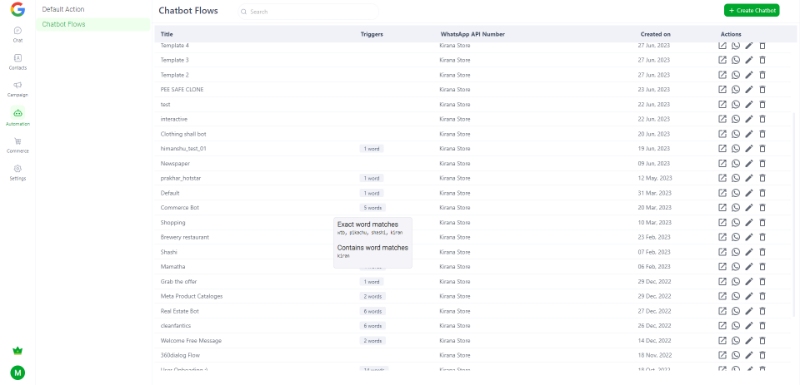This screenshot has height=385, width=800.
Task: Click the Created on column header
Action: click(x=656, y=34)
